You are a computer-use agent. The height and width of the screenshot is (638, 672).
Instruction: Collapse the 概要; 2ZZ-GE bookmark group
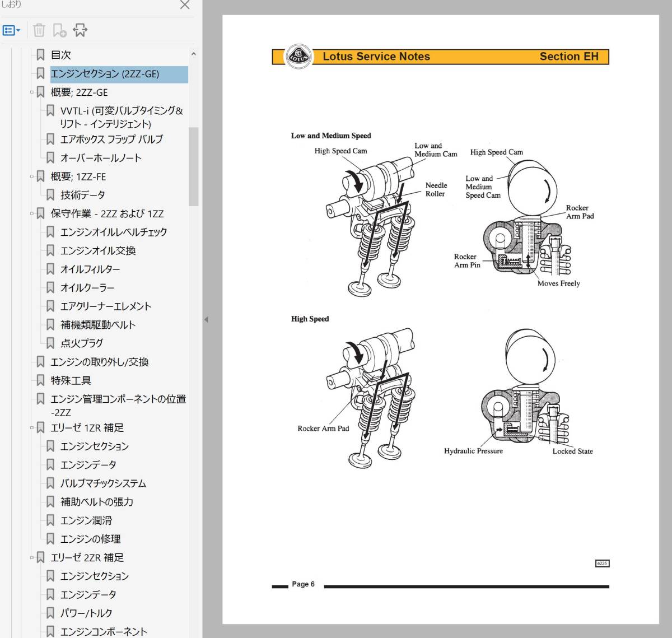(x=32, y=92)
